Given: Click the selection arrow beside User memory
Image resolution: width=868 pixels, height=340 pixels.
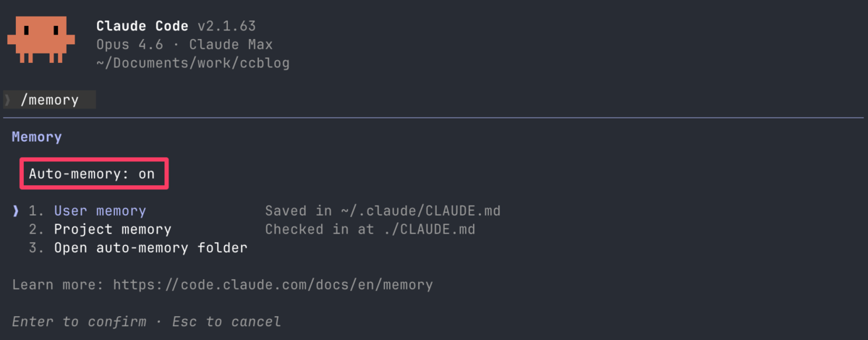Looking at the screenshot, I should [x=15, y=211].
